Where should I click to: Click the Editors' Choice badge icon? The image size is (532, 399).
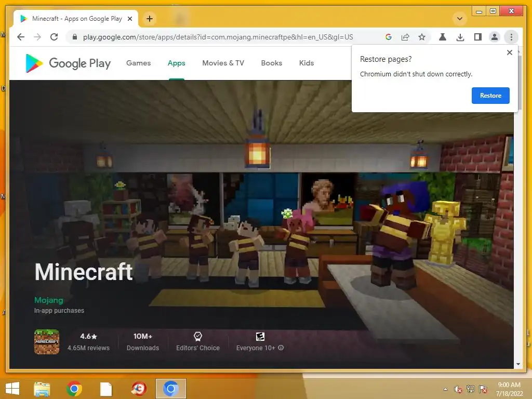tap(198, 336)
